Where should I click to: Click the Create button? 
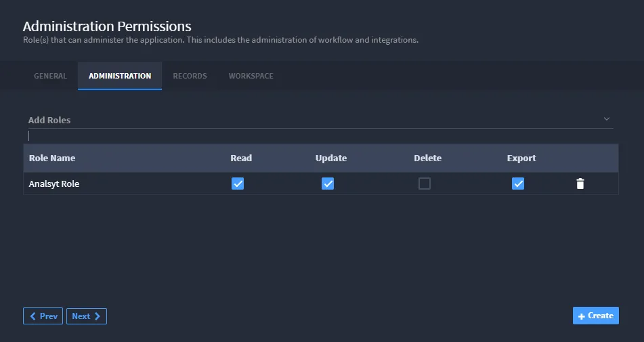point(595,316)
